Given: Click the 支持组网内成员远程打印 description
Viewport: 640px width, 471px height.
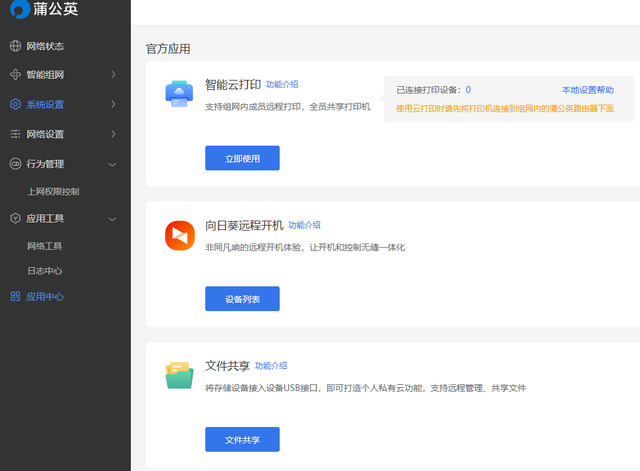Looking at the screenshot, I should tap(288, 107).
